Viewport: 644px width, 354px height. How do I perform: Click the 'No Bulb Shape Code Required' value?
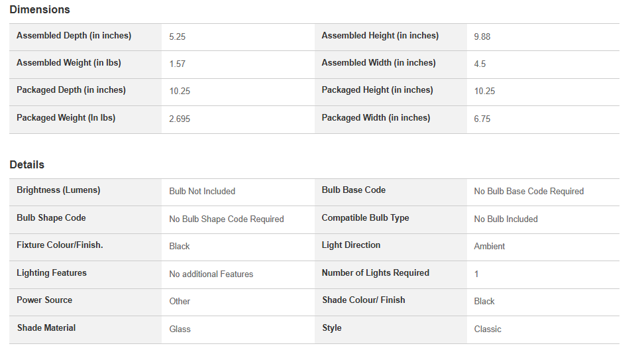tap(227, 219)
